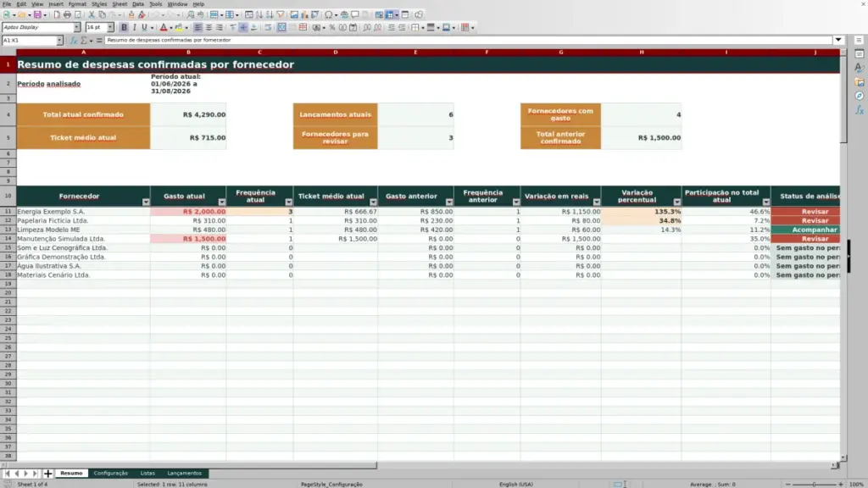Switch to the Configuração sheet tab

pyautogui.click(x=111, y=474)
